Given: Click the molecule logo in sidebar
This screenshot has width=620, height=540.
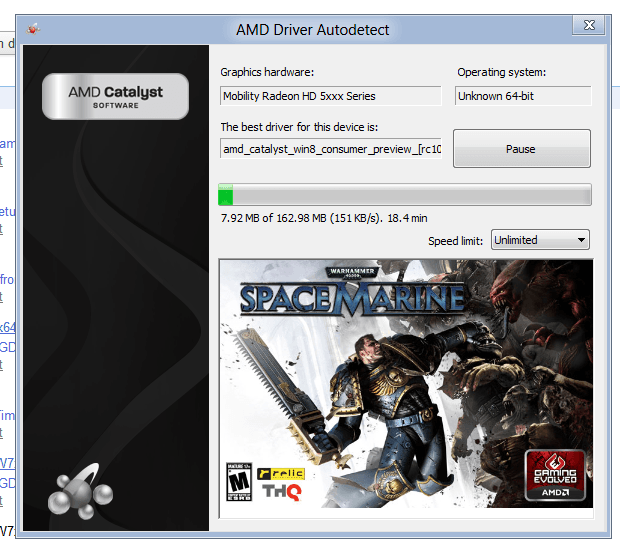Looking at the screenshot, I should point(81,492).
